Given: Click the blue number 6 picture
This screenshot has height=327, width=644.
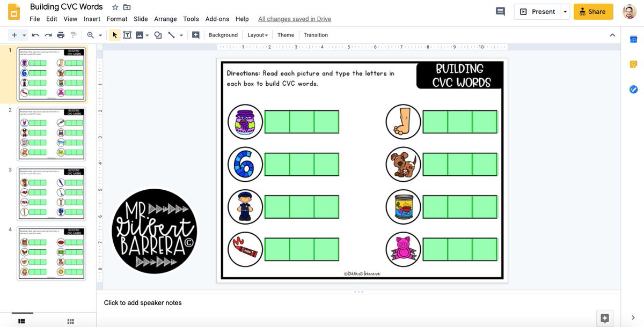Looking at the screenshot, I should click(245, 164).
